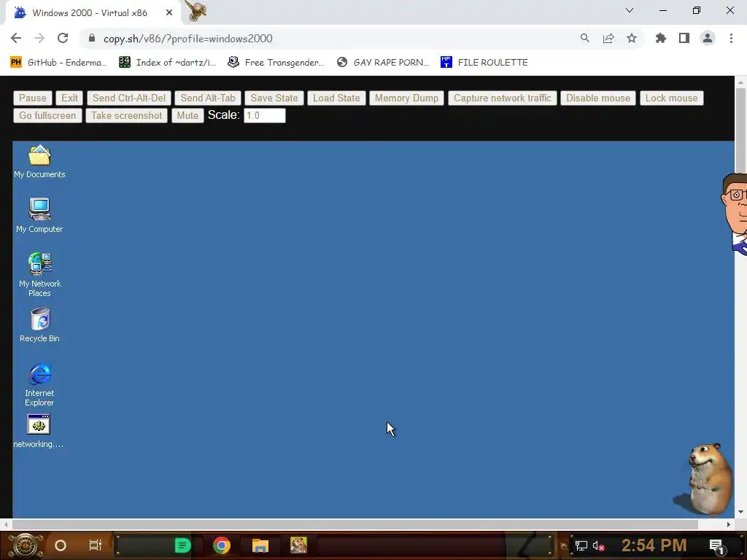Toggle Lock mouse button
Image resolution: width=747 pixels, height=560 pixels.
[x=671, y=98]
